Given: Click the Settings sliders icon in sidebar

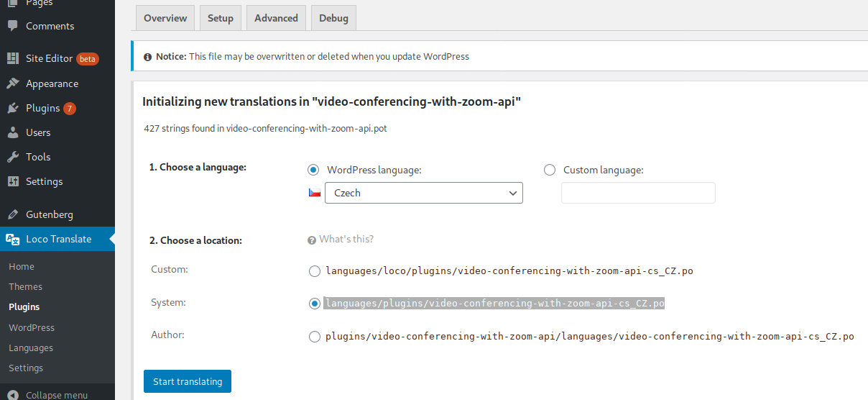Looking at the screenshot, I should click(13, 181).
